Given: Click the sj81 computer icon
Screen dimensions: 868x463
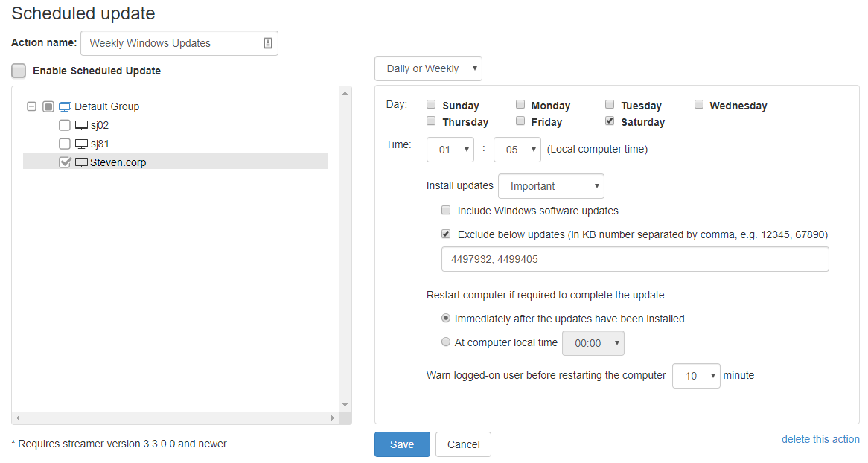Looking at the screenshot, I should click(x=81, y=144).
